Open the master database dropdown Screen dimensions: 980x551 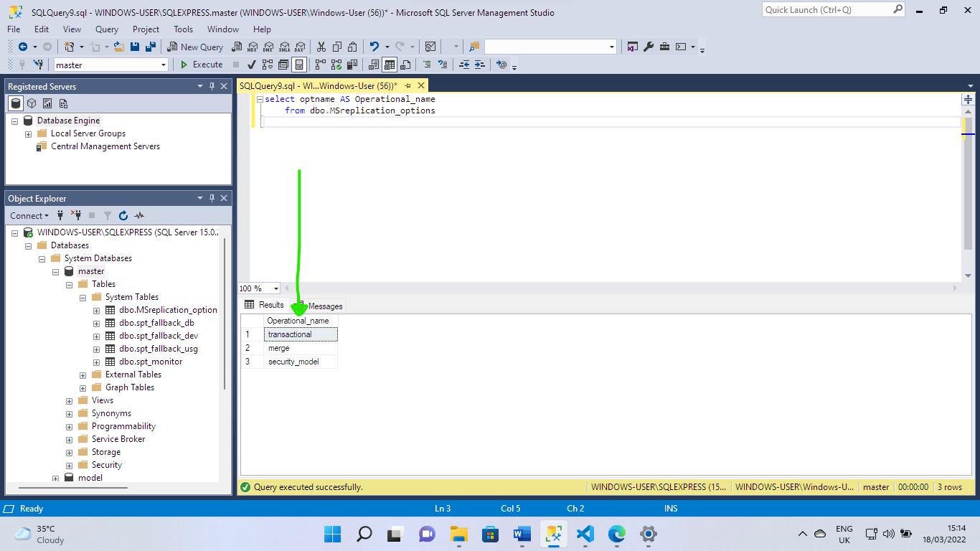click(x=163, y=65)
